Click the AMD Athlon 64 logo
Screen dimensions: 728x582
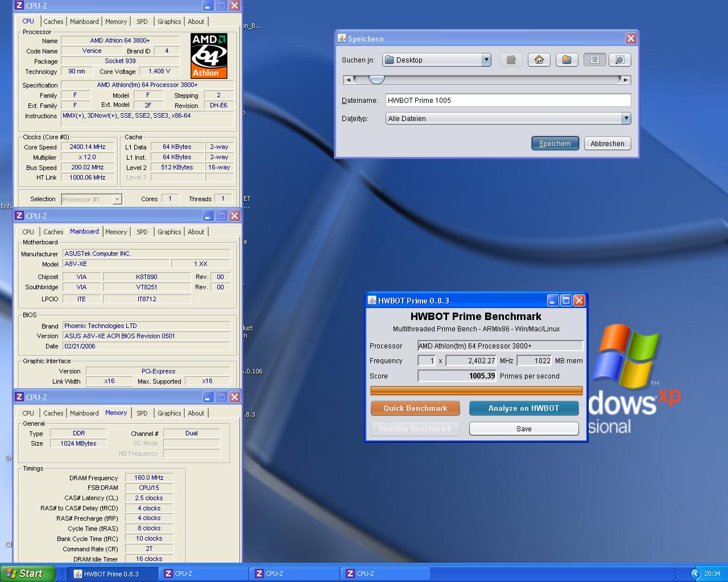click(x=209, y=56)
